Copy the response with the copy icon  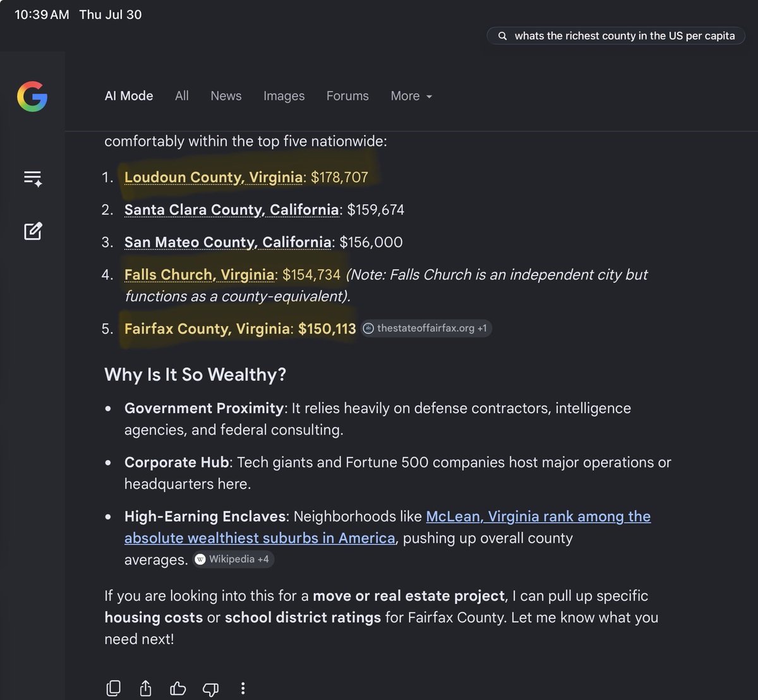click(x=114, y=688)
